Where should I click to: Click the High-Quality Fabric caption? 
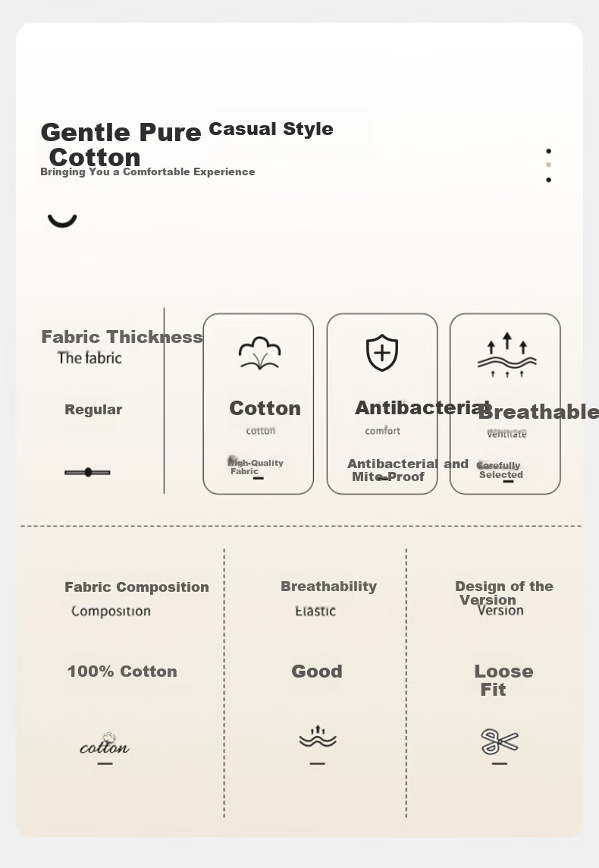click(256, 467)
